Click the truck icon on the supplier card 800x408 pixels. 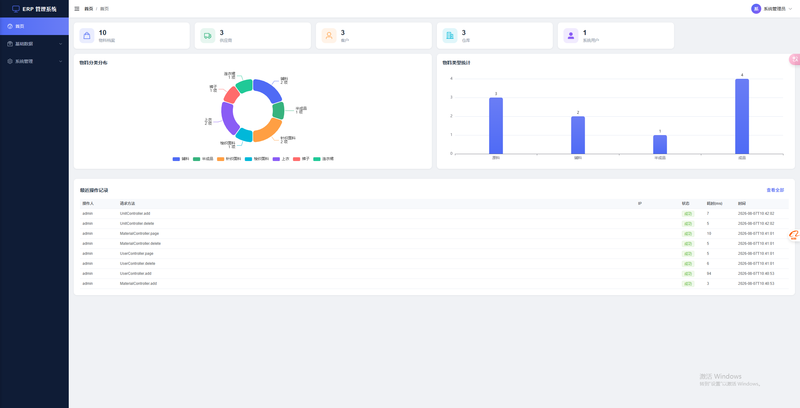click(208, 36)
